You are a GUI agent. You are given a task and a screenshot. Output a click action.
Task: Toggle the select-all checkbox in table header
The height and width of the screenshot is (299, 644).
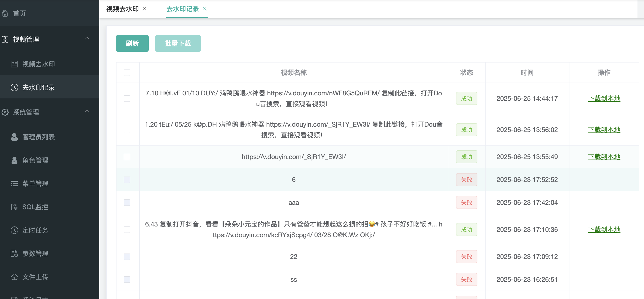point(127,73)
